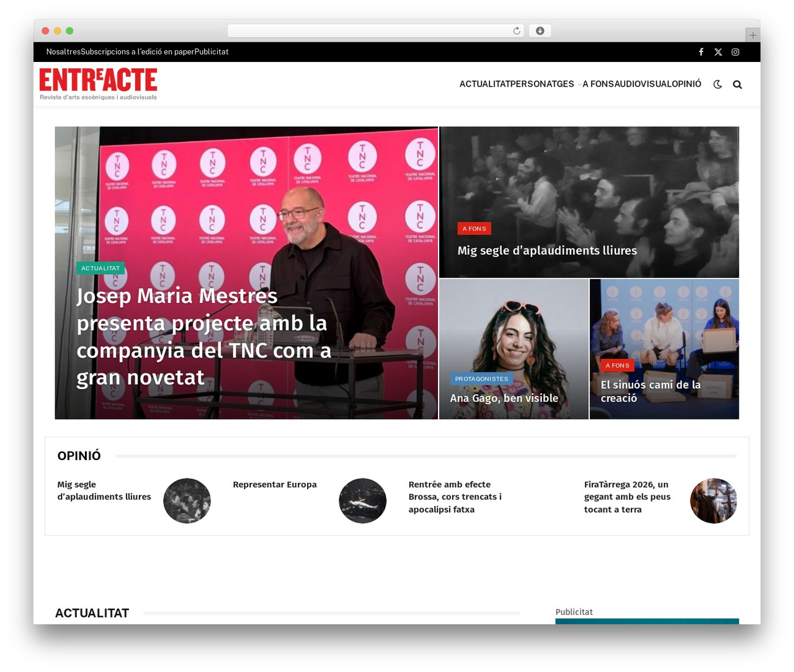Add a new browser tab
This screenshot has width=794, height=672.
click(752, 35)
